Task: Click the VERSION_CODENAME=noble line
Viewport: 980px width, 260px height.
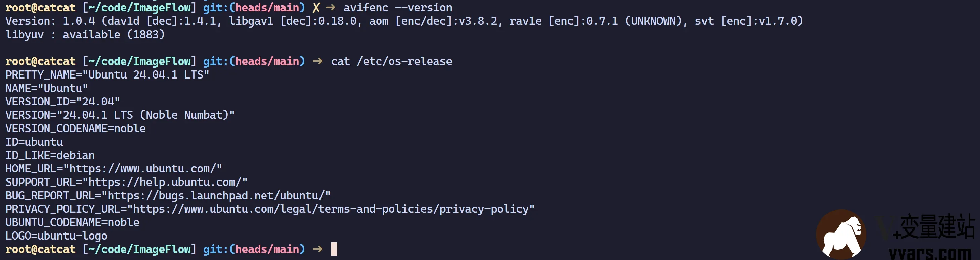Action: click(x=75, y=128)
